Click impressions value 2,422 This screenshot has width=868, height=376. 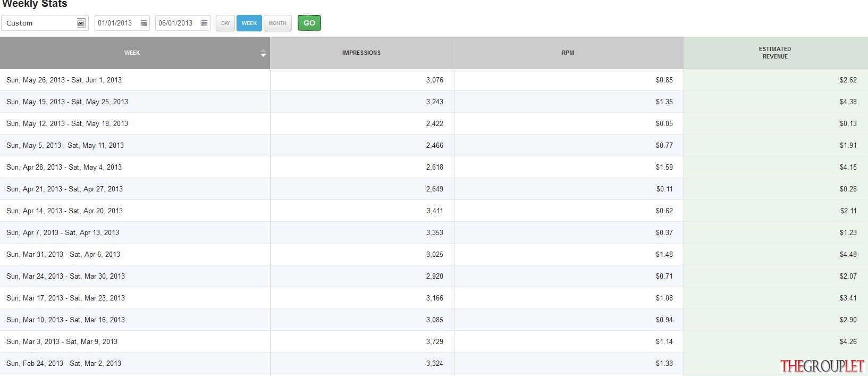point(435,123)
